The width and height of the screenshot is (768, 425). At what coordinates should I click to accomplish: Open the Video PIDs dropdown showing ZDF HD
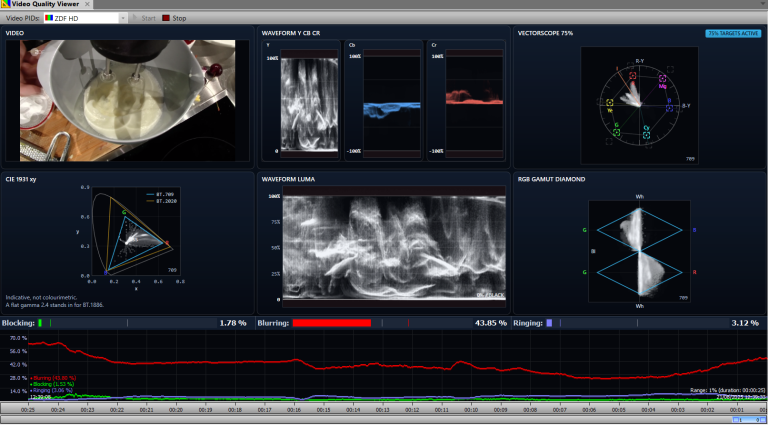click(86, 18)
